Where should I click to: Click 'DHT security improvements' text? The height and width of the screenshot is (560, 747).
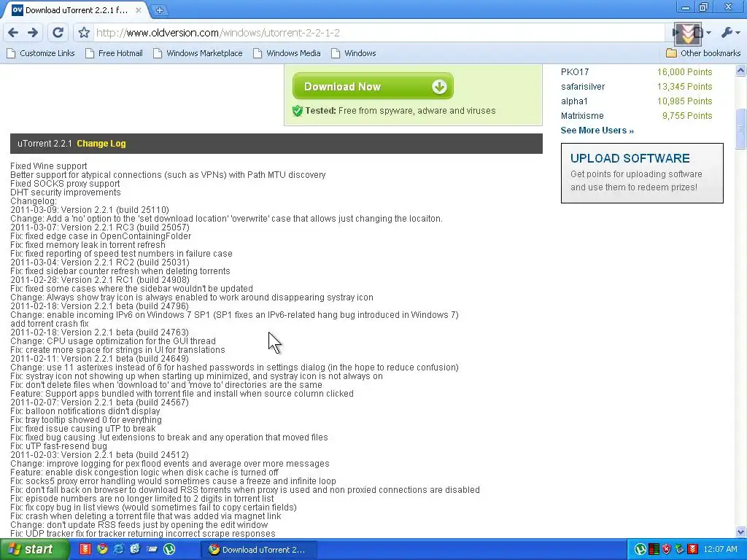tap(65, 192)
